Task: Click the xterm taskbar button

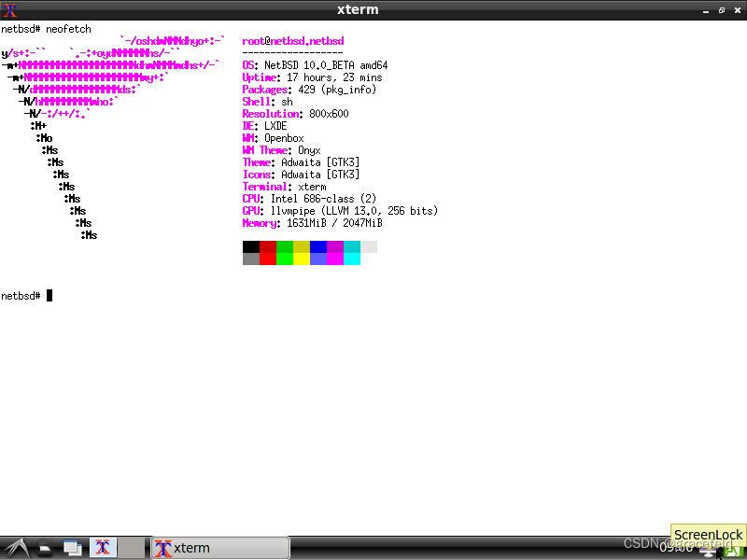Action: [220, 548]
